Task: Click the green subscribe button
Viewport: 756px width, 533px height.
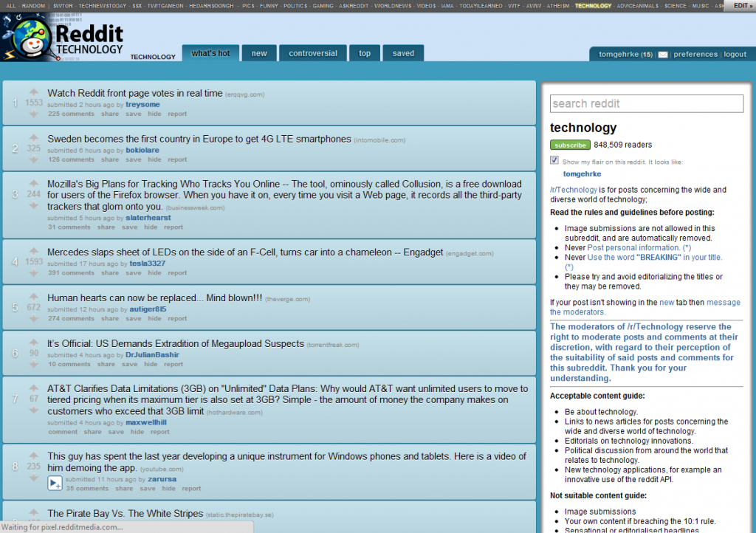Action: tap(570, 145)
